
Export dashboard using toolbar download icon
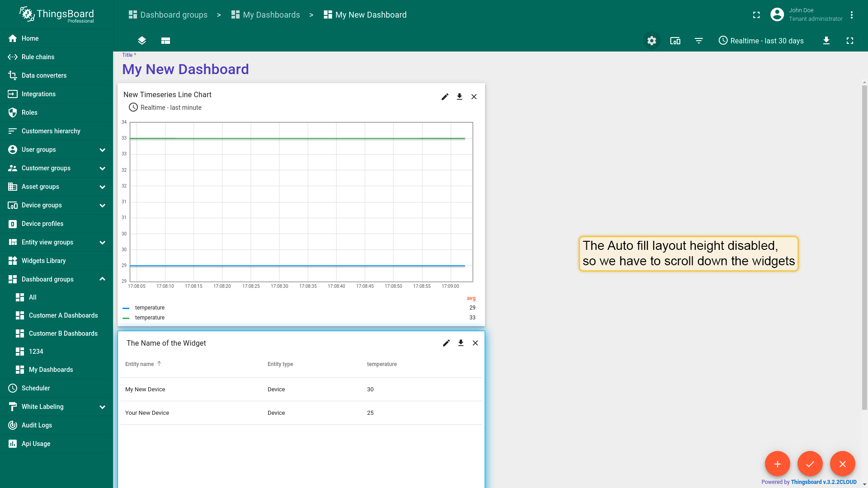(826, 41)
